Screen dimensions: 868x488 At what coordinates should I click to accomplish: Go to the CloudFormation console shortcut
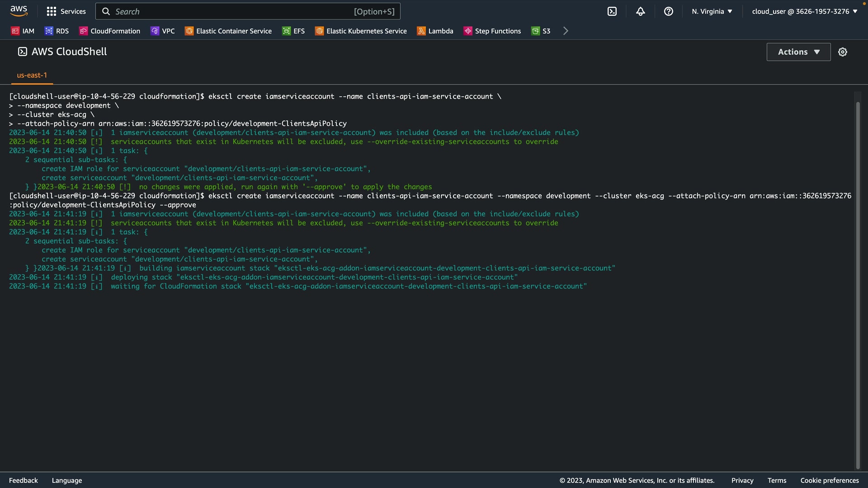tap(109, 31)
